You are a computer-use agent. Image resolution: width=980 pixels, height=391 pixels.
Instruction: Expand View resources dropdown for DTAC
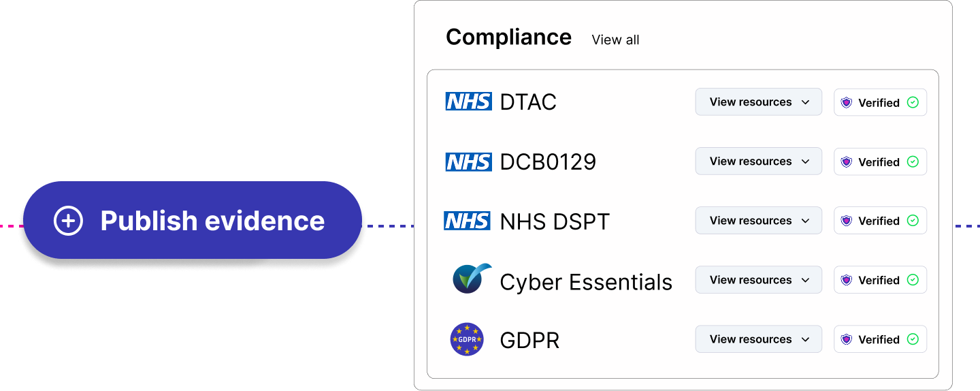759,102
